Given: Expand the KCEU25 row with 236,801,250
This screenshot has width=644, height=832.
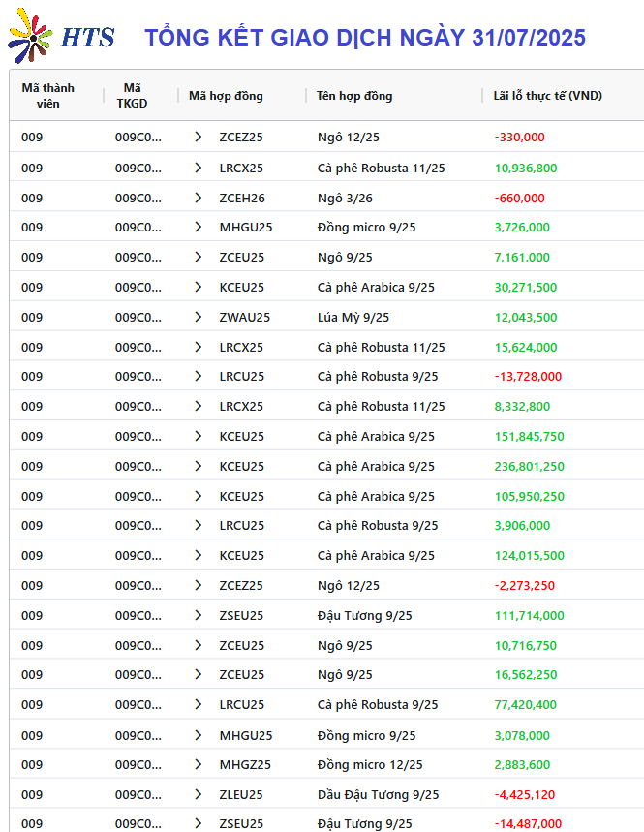Looking at the screenshot, I should click(198, 467).
